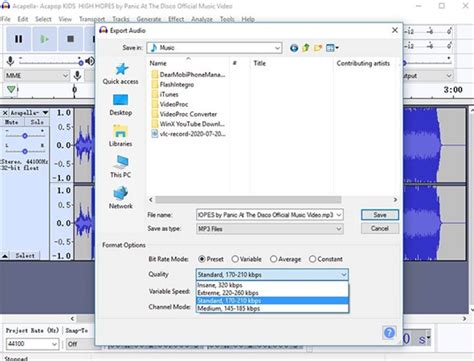The width and height of the screenshot is (474, 361).
Task: Click the Cancel button
Action: click(380, 229)
